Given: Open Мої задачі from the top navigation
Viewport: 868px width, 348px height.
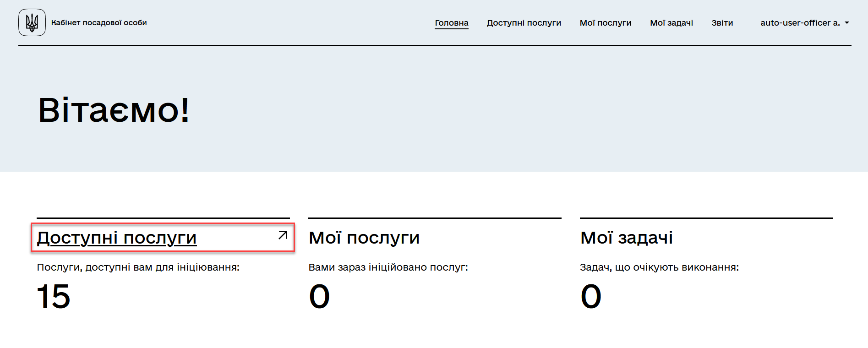Looking at the screenshot, I should coord(671,23).
